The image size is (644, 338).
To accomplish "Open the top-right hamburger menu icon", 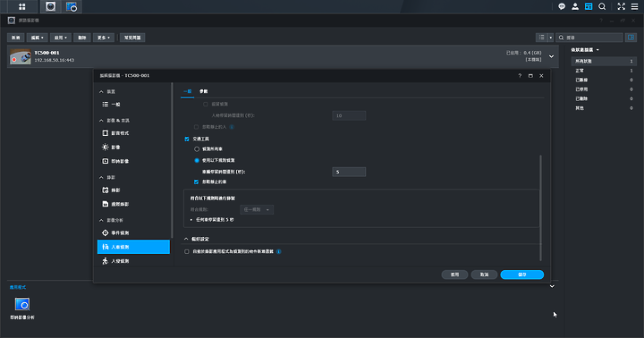I will [x=634, y=6].
